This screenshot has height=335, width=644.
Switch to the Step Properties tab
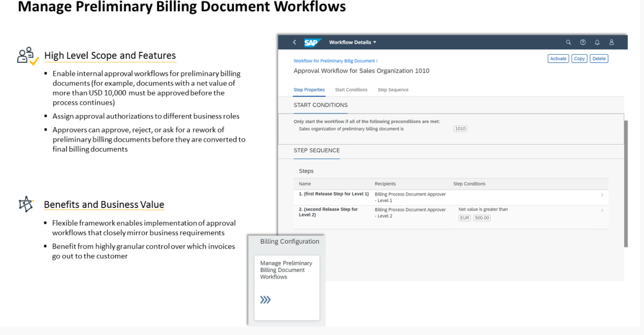(x=309, y=90)
